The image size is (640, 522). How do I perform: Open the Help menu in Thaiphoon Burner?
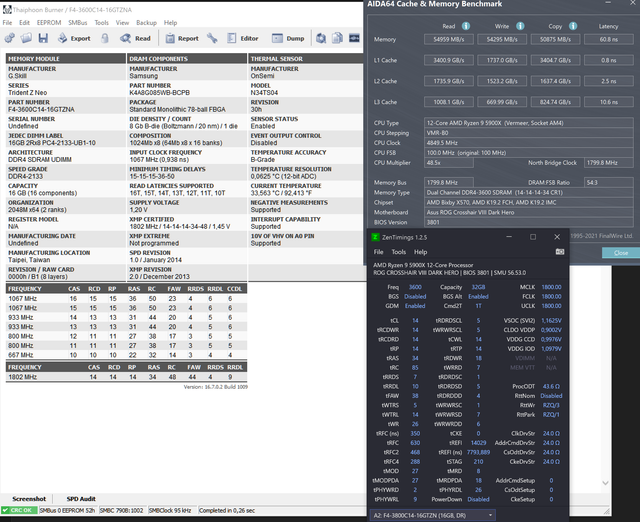(x=171, y=23)
